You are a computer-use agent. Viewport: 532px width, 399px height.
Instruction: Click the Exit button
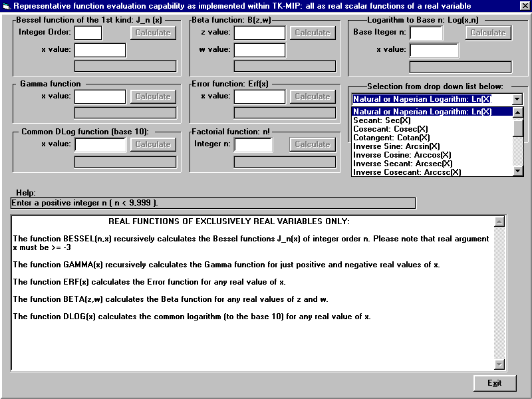495,383
